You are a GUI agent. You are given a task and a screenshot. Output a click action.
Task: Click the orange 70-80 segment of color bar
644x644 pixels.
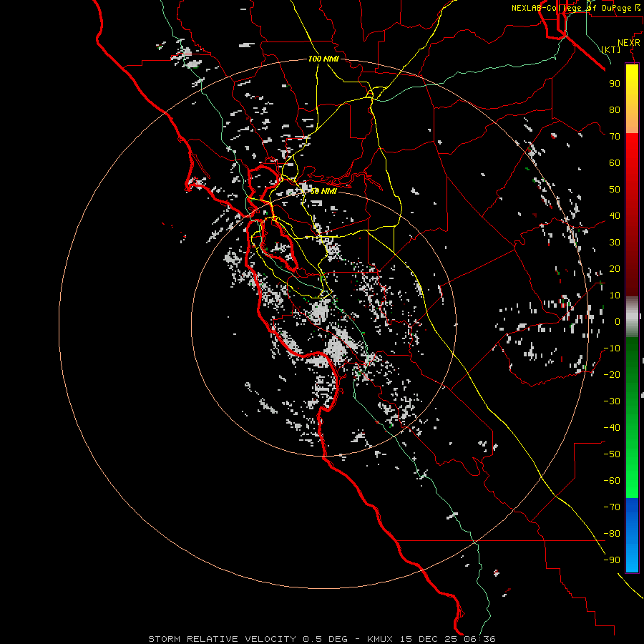pyautogui.click(x=632, y=122)
